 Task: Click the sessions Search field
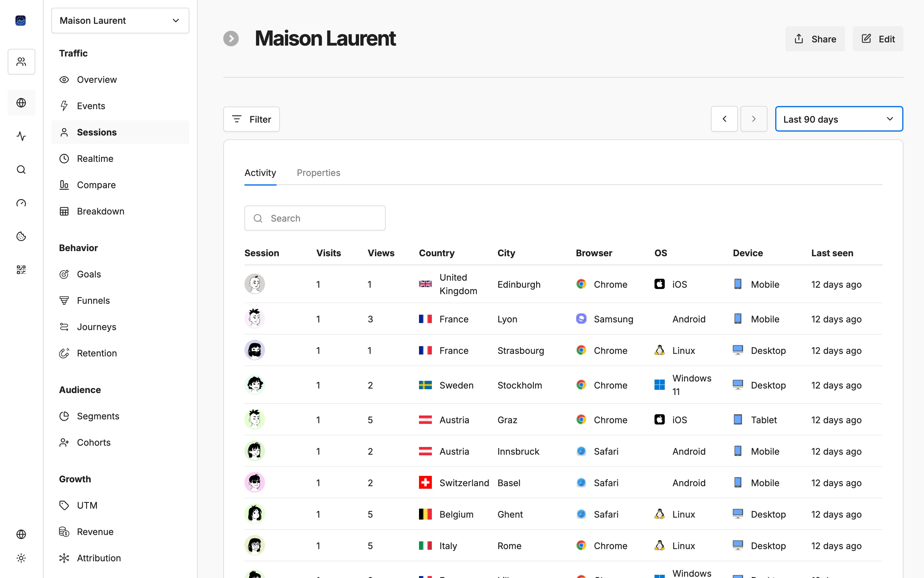(x=315, y=218)
